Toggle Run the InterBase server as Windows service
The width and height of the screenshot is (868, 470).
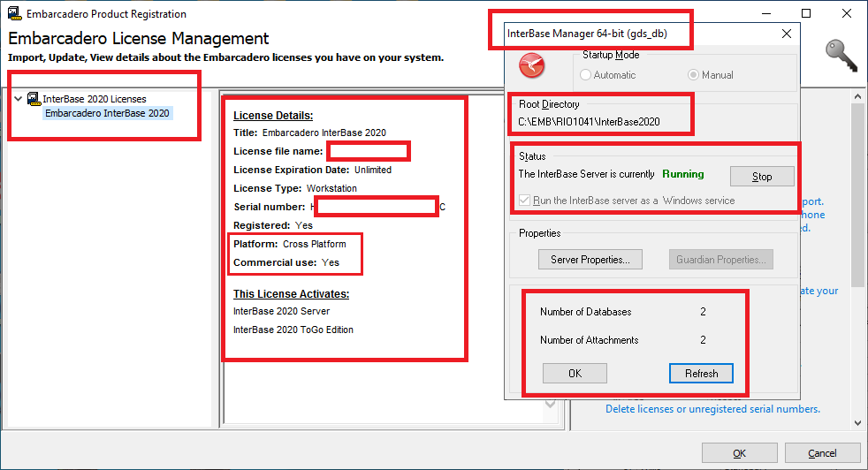pyautogui.click(x=525, y=201)
